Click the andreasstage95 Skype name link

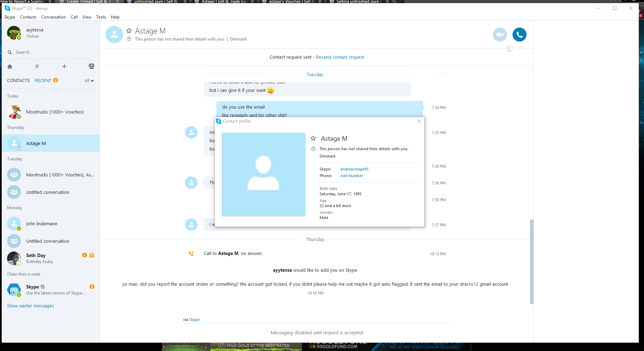pos(354,169)
